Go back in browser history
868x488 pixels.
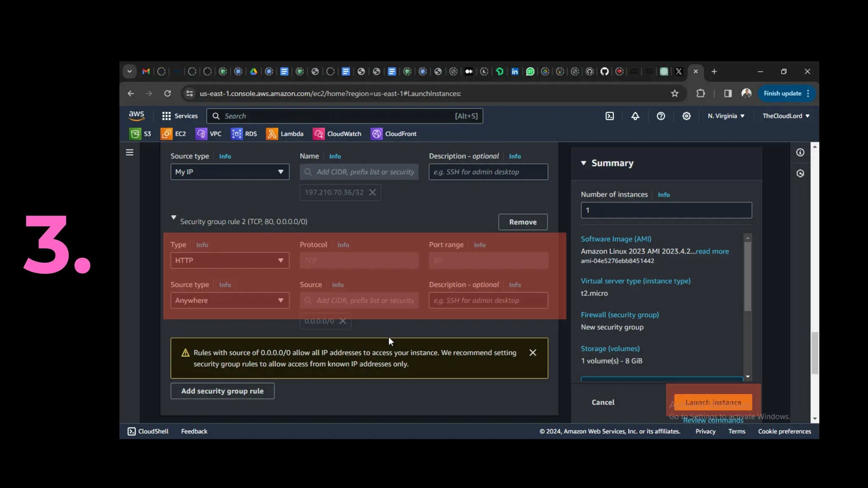click(131, 94)
